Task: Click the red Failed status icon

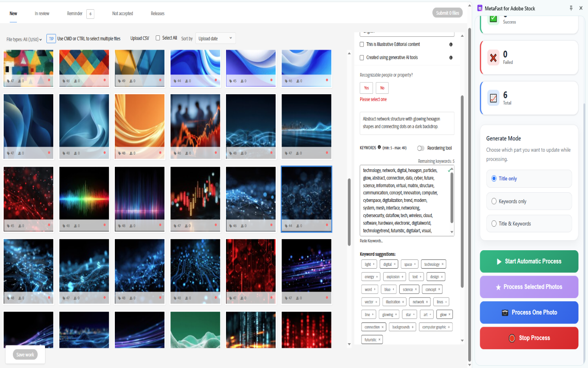Action: coord(493,57)
